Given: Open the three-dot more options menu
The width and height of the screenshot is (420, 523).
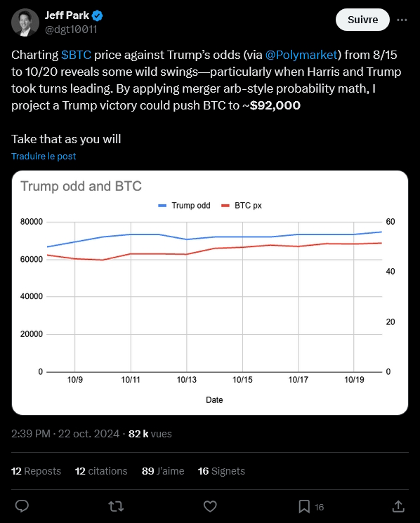Looking at the screenshot, I should (x=402, y=20).
